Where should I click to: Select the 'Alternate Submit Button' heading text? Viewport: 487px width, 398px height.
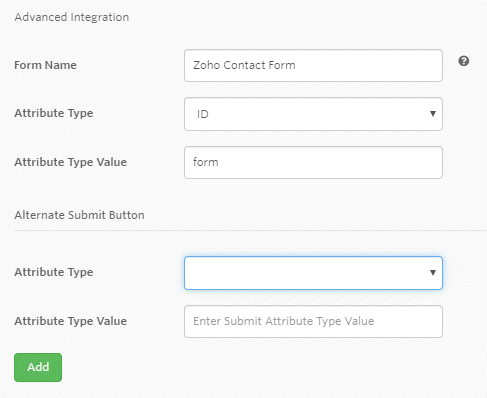point(79,215)
